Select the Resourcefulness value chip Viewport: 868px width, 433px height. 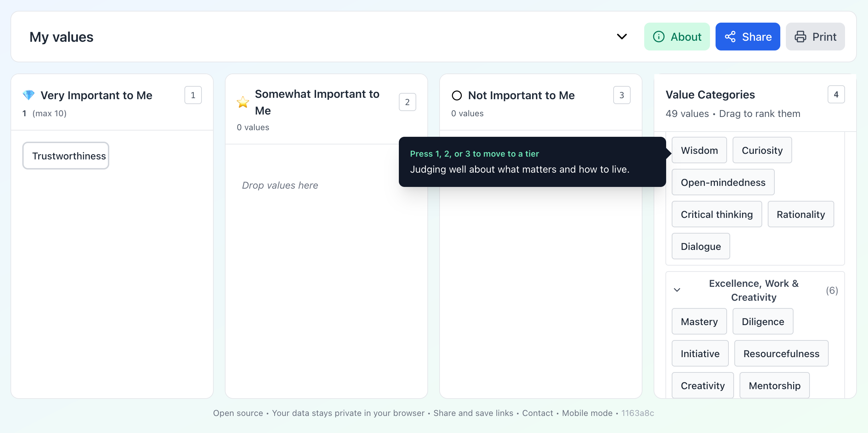coord(781,353)
